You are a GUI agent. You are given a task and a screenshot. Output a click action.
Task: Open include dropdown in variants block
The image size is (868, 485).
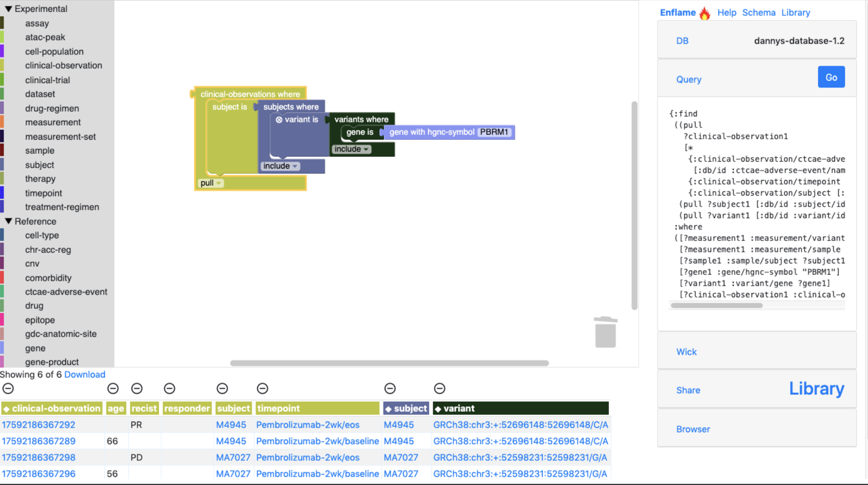(x=351, y=149)
